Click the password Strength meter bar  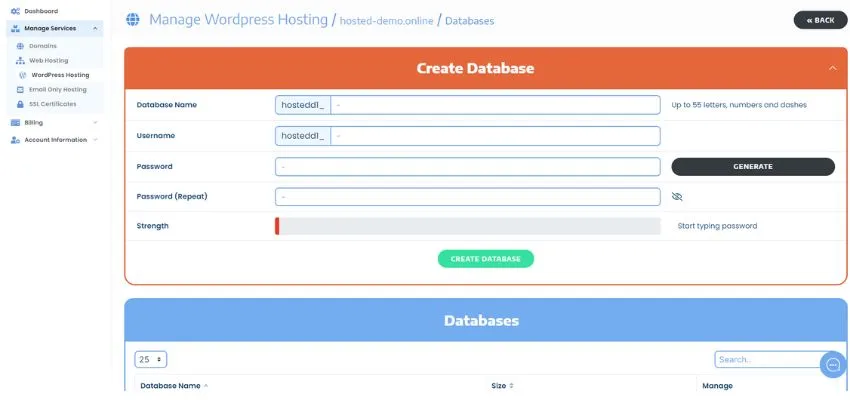click(468, 226)
